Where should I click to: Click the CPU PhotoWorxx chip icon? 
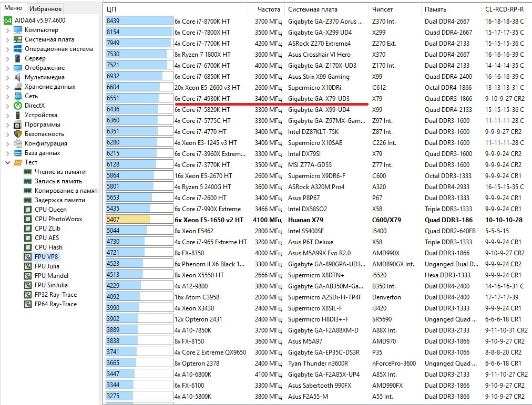pyautogui.click(x=28, y=219)
